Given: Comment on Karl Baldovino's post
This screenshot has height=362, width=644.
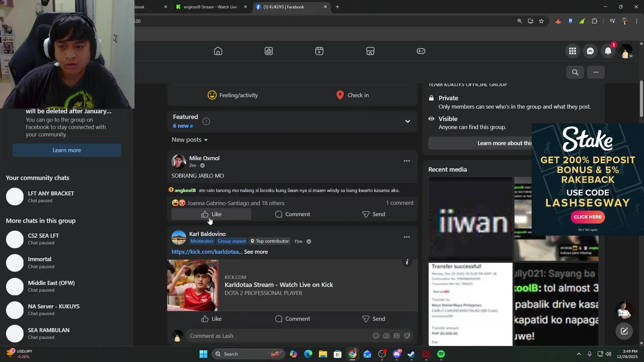Looking at the screenshot, I should [x=292, y=319].
